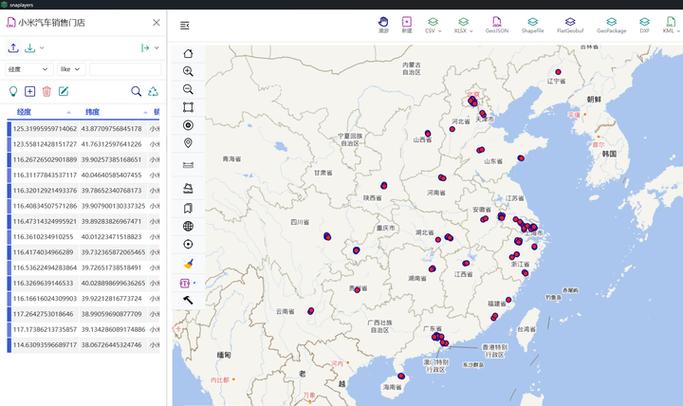Image resolution: width=683 pixels, height=406 pixels.
Task: Select table cell 125.31995959714062
Action: [45, 129]
